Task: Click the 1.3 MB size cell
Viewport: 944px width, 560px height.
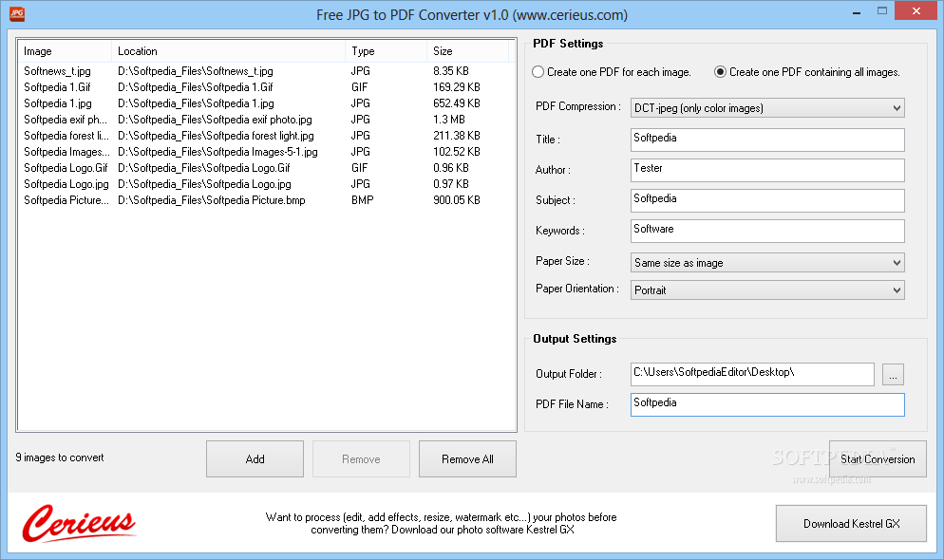Action: pos(449,120)
